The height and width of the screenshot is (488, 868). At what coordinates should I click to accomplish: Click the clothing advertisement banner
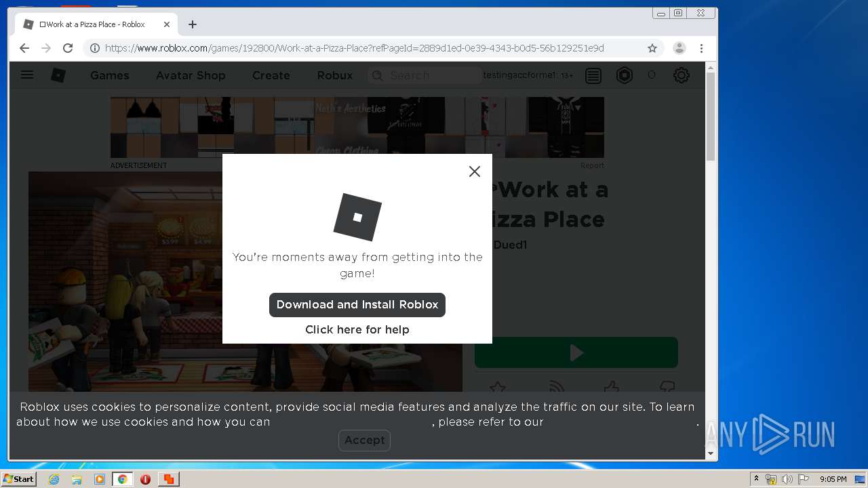click(x=357, y=127)
